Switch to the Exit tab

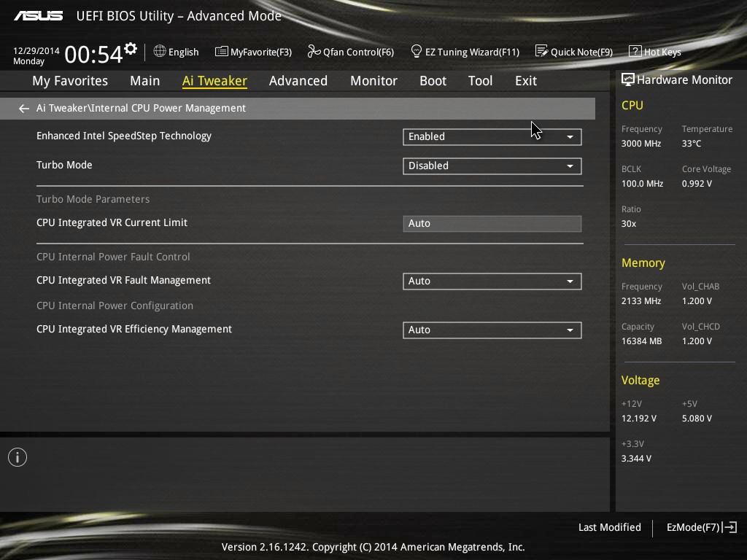526,81
